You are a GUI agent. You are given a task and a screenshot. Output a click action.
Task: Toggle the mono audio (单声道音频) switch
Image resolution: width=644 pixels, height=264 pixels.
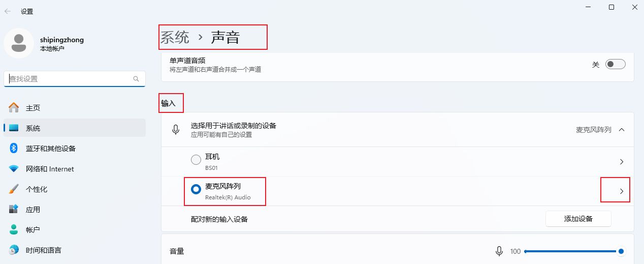615,65
